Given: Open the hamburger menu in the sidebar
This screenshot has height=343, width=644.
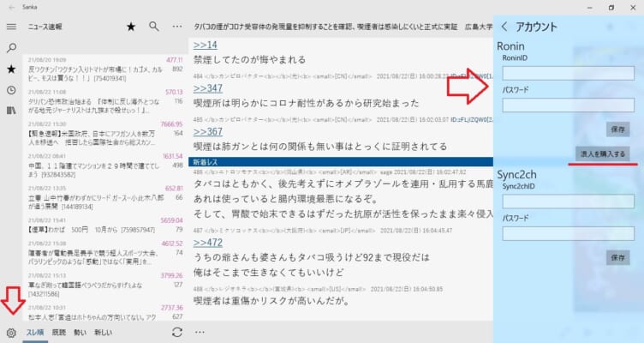Looking at the screenshot, I should point(11,27).
